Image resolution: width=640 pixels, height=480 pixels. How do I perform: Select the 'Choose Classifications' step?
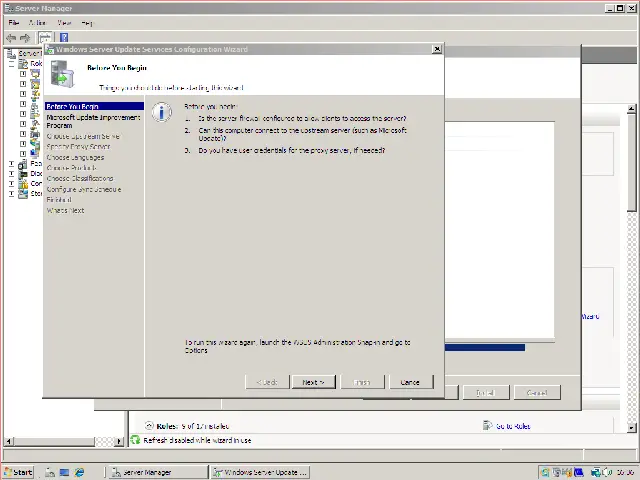(80, 178)
